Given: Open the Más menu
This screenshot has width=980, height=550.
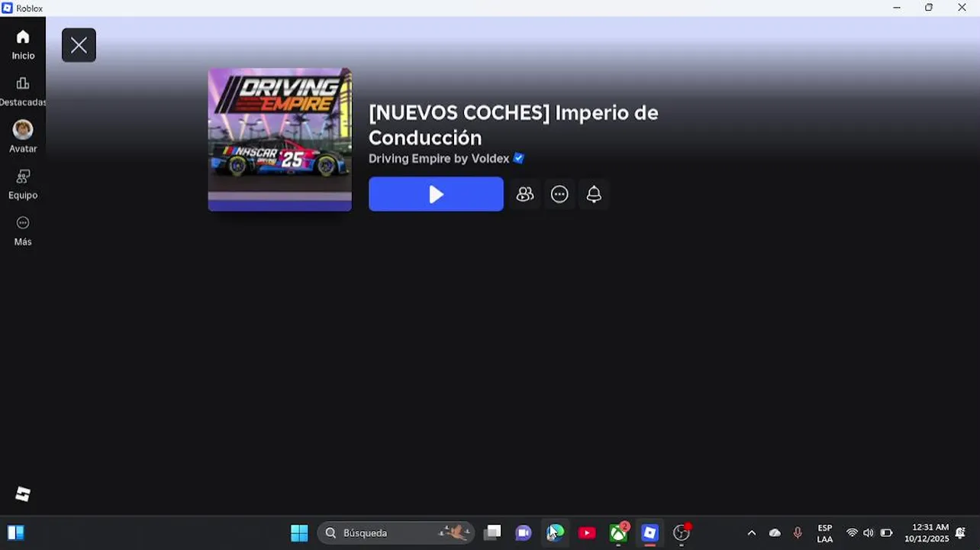Looking at the screenshot, I should (23, 231).
